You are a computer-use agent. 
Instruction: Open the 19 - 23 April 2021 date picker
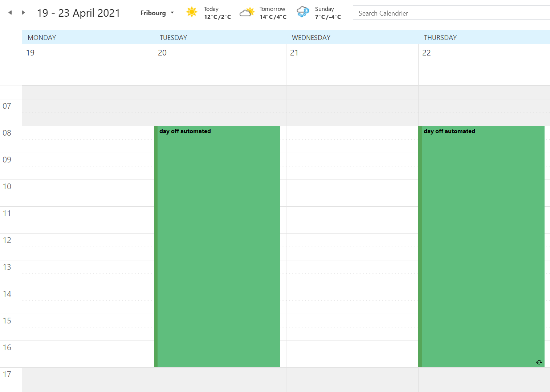pyautogui.click(x=78, y=13)
